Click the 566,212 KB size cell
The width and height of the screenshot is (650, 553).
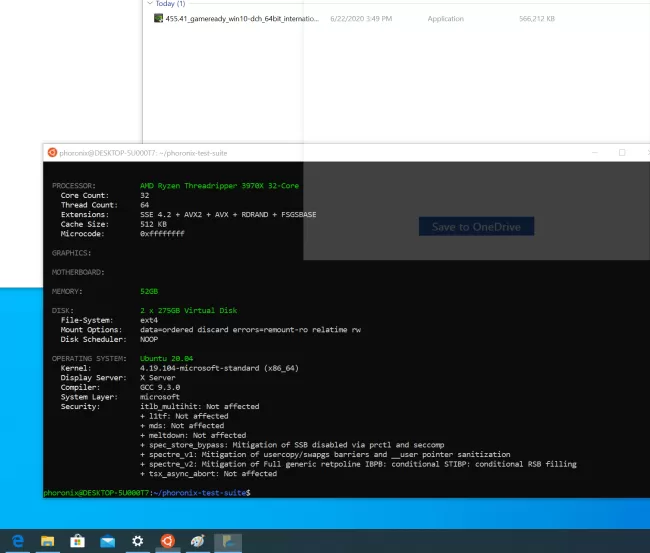(x=537, y=19)
